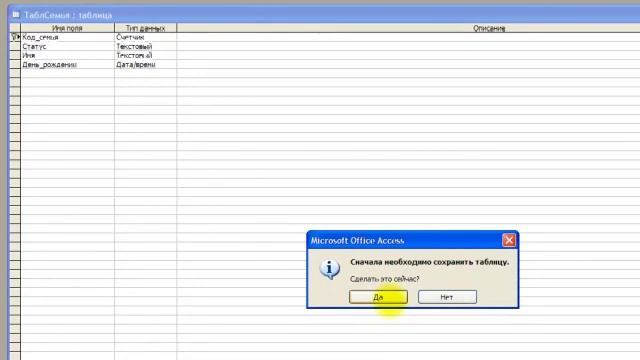
Task: Open data type cell for Имя row
Action: point(145,55)
